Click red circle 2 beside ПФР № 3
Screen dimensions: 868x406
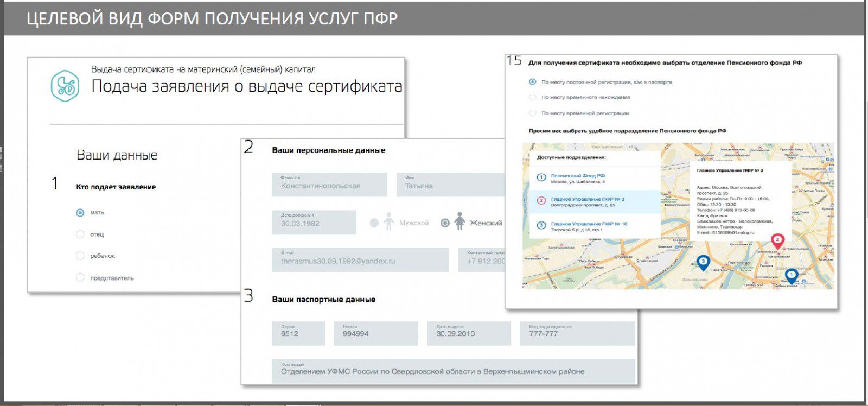[x=541, y=201]
